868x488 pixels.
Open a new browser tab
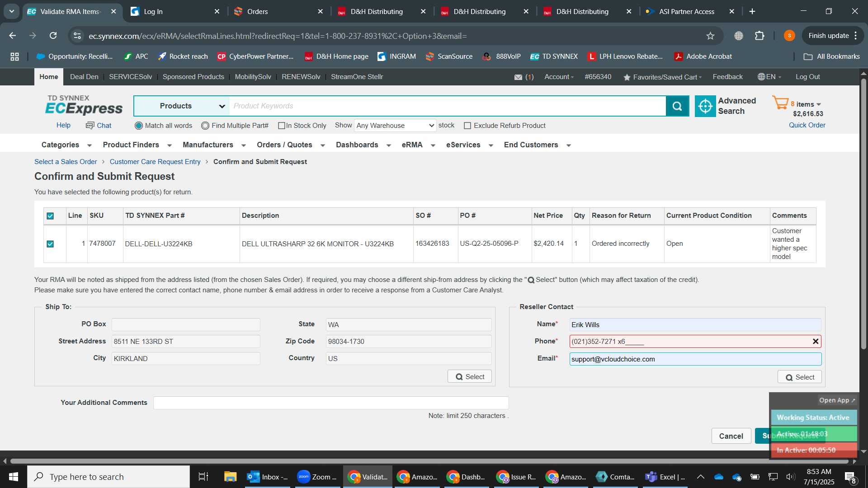tap(752, 11)
